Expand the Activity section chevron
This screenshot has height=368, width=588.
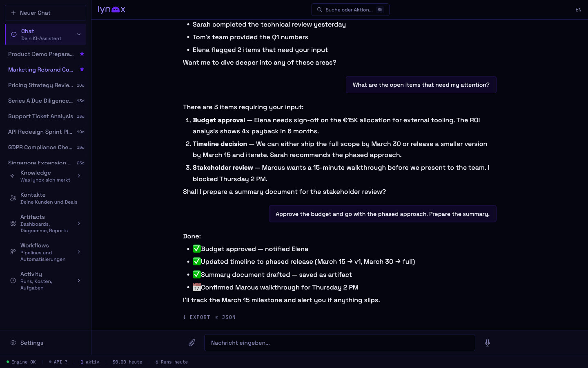pos(79,281)
